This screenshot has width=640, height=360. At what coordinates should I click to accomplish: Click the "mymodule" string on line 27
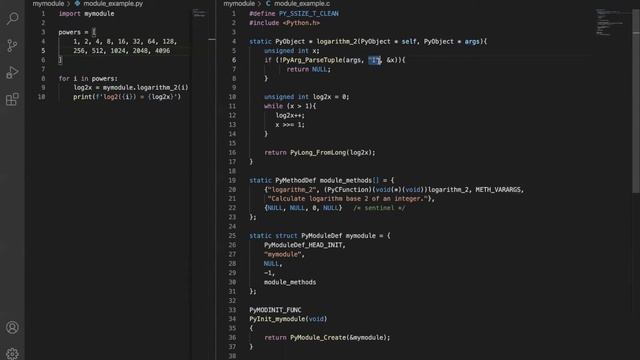(x=282, y=254)
